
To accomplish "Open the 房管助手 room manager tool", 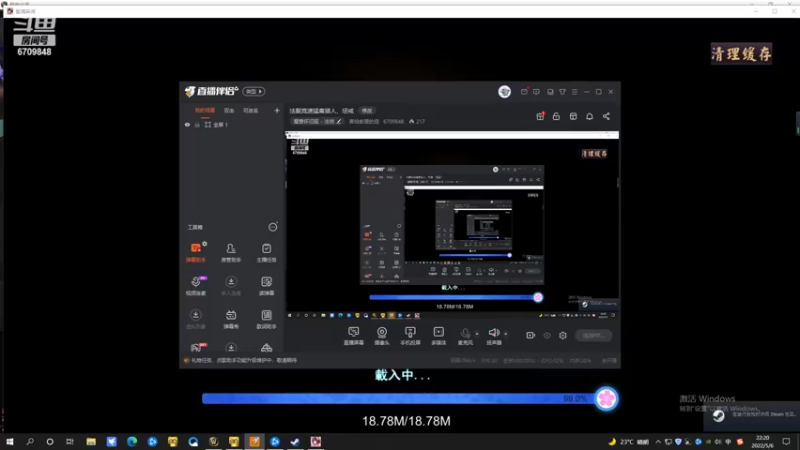I will 231,252.
